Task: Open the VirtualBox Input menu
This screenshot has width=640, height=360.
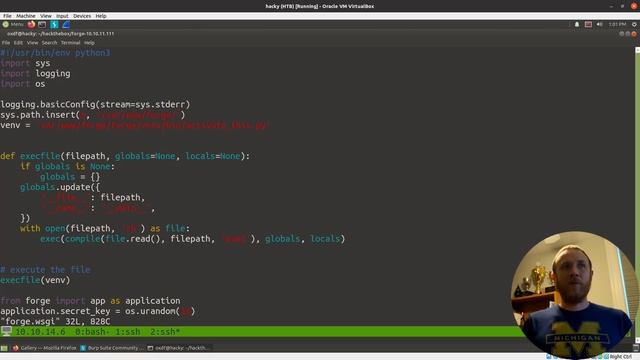Action: [62, 16]
